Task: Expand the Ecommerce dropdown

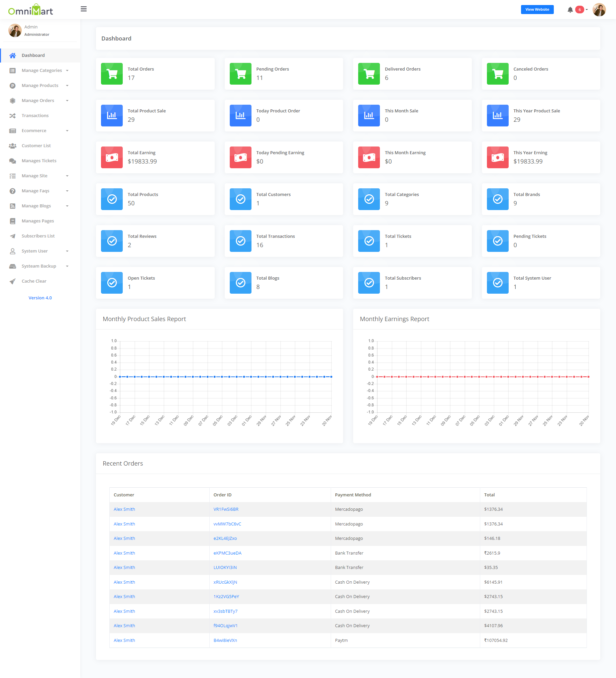Action: coord(34,130)
